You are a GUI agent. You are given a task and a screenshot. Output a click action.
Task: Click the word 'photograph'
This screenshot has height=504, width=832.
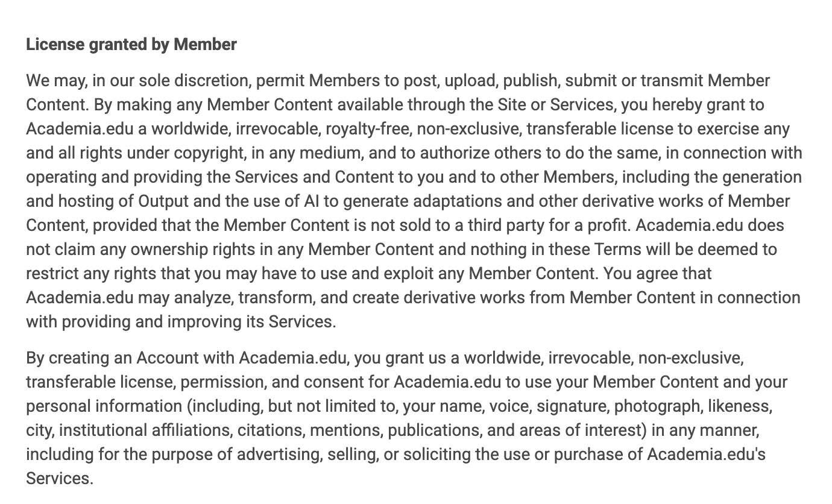point(657,406)
